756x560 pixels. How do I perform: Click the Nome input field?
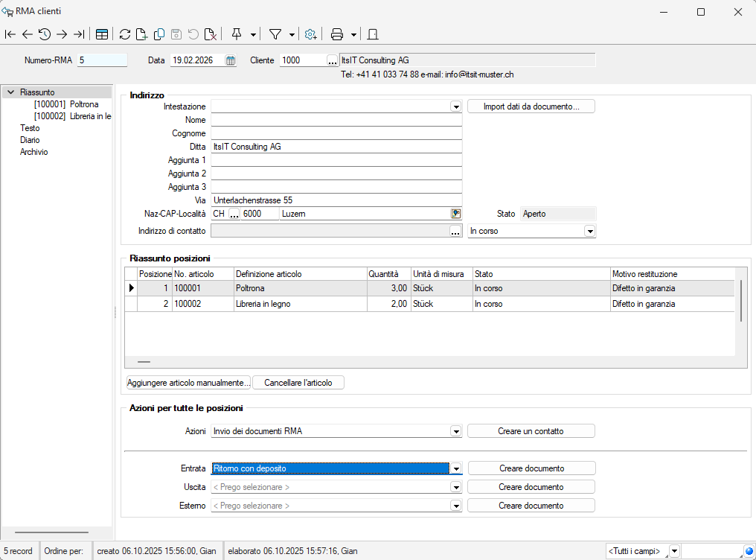pyautogui.click(x=336, y=120)
